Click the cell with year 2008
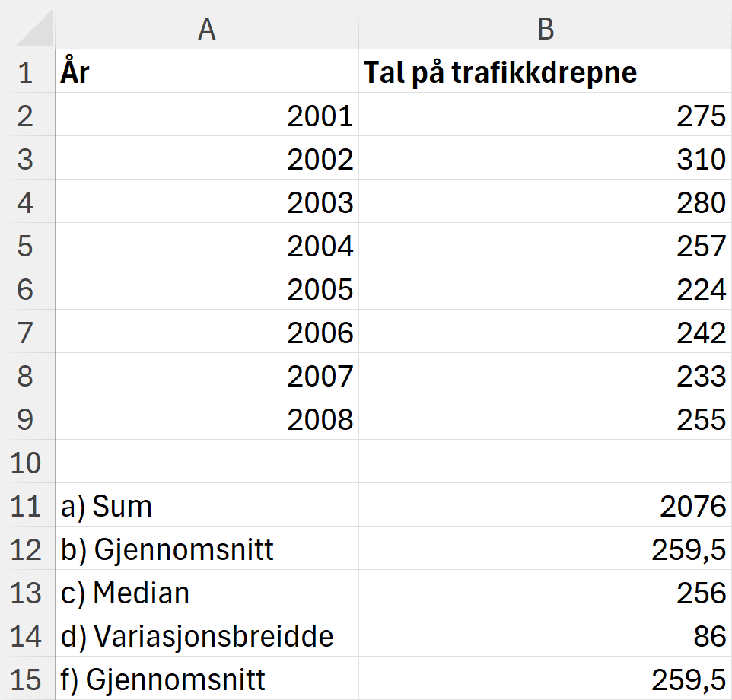The height and width of the screenshot is (700, 732). coord(205,419)
